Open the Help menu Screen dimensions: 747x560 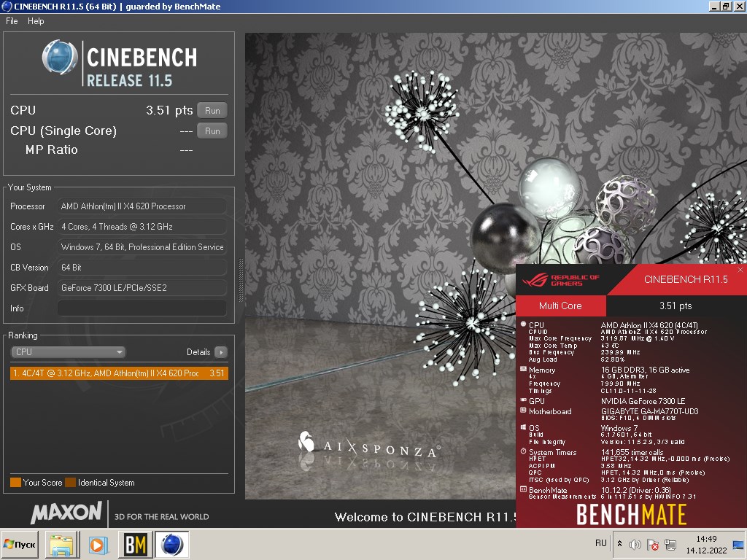36,21
